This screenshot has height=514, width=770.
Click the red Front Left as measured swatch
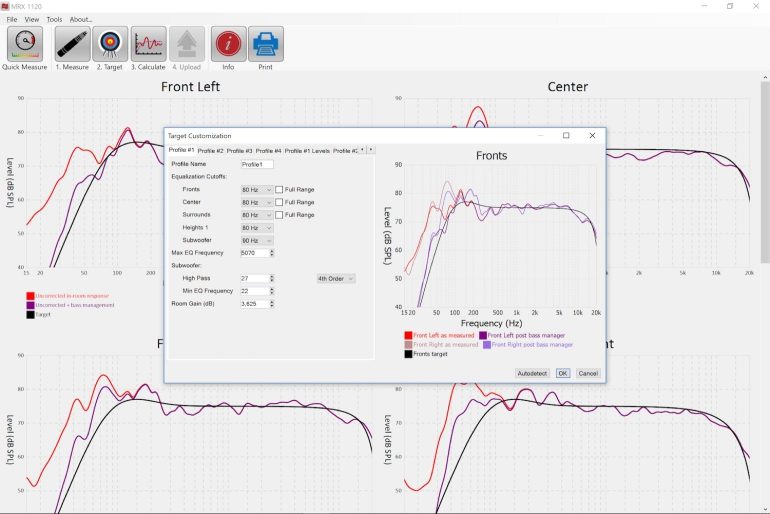pos(408,335)
